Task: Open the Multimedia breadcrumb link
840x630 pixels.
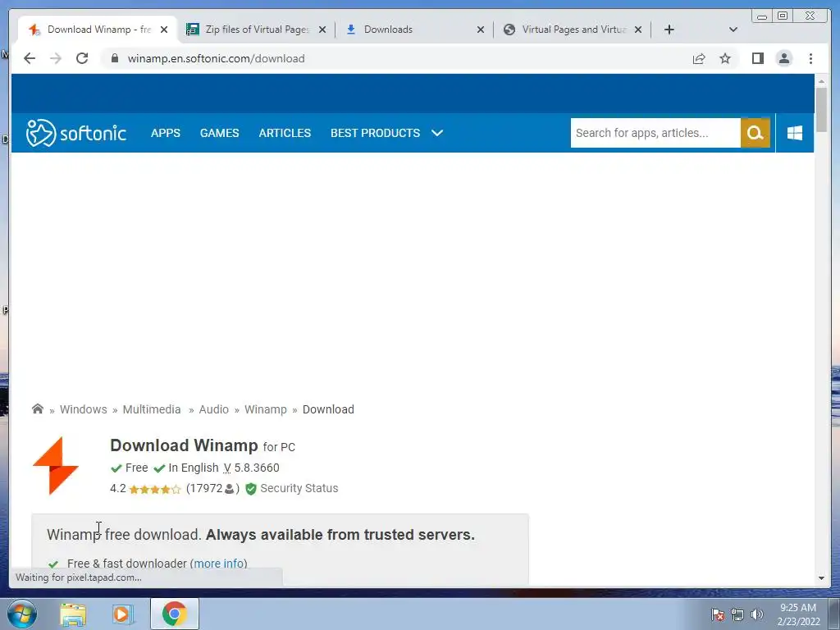Action: click(152, 409)
